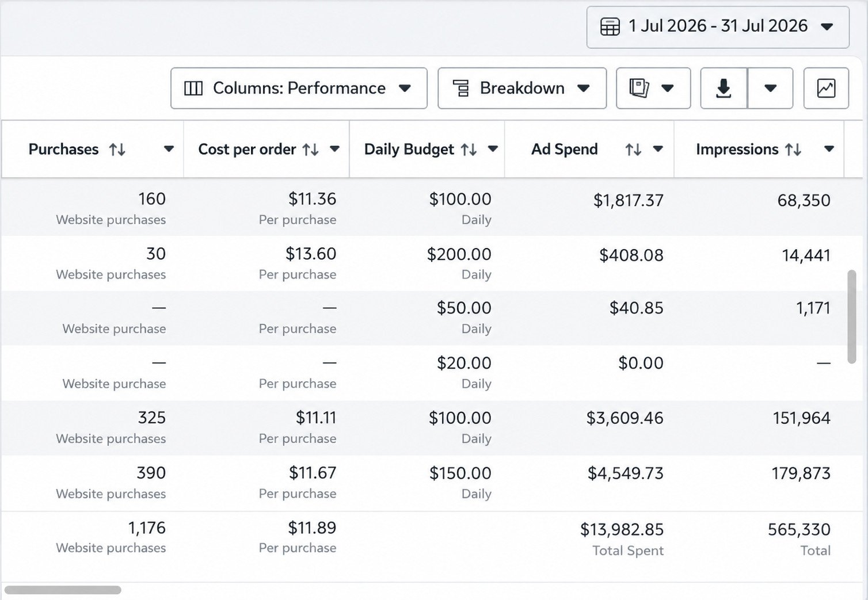Expand export options arrow next to download
The width and height of the screenshot is (868, 600).
[770, 88]
